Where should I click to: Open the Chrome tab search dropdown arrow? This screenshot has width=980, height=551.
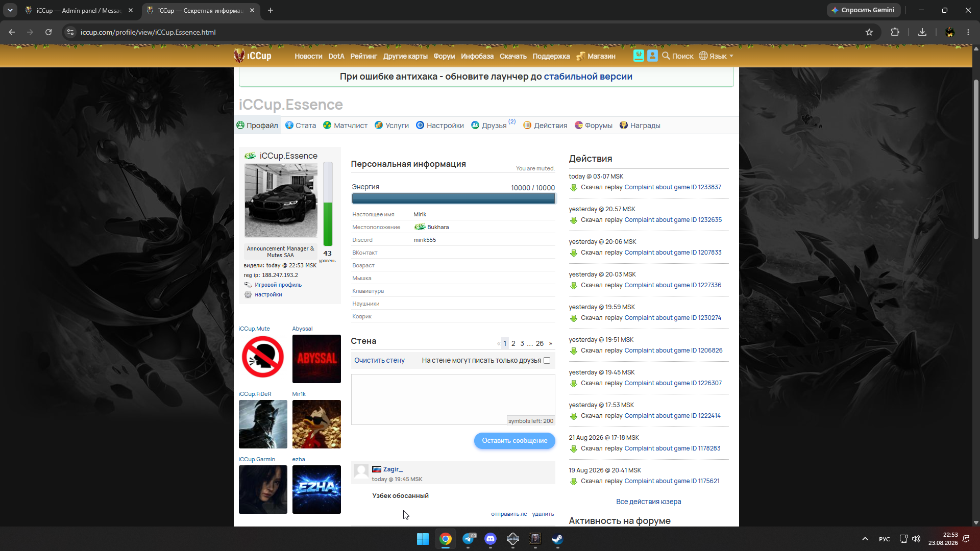point(10,10)
